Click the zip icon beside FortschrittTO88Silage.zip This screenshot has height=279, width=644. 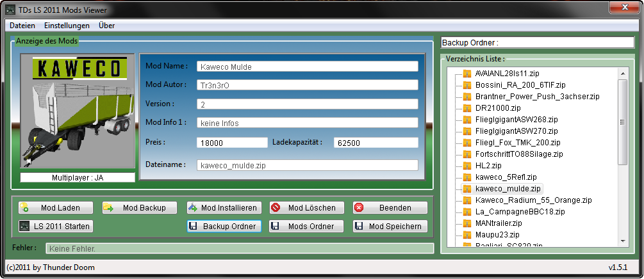[467, 154]
